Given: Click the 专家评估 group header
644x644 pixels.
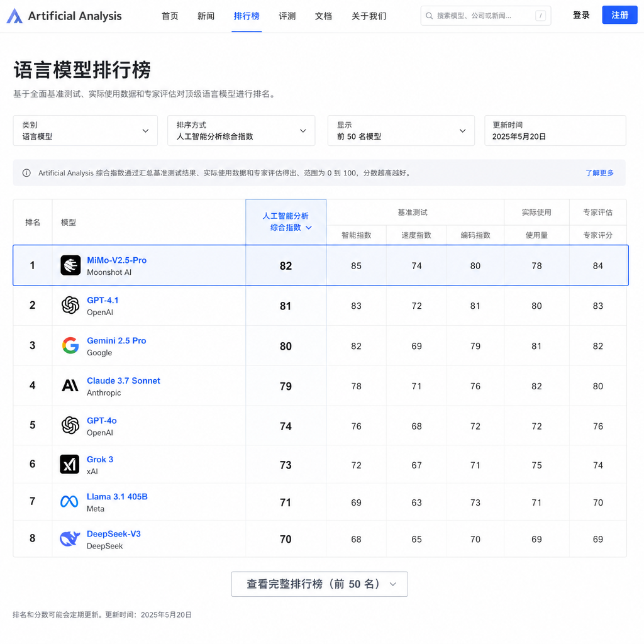Looking at the screenshot, I should click(x=598, y=213).
